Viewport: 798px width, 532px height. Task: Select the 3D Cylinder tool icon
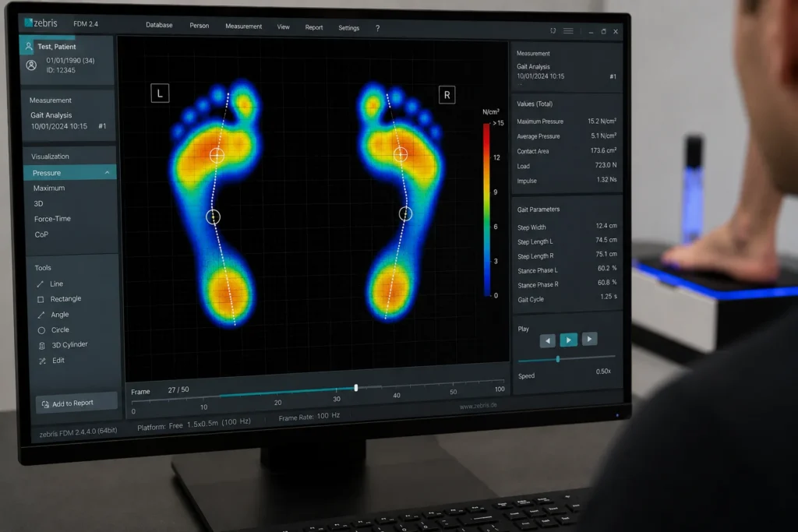point(42,346)
